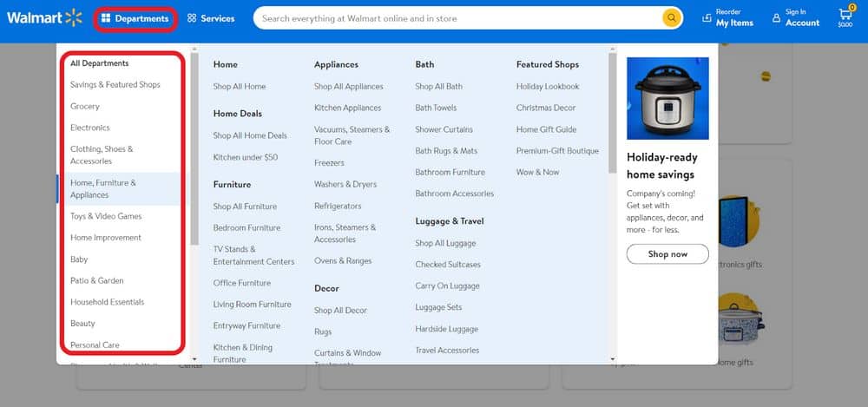Open the Departments menu button
The width and height of the screenshot is (868, 407).
tap(135, 19)
